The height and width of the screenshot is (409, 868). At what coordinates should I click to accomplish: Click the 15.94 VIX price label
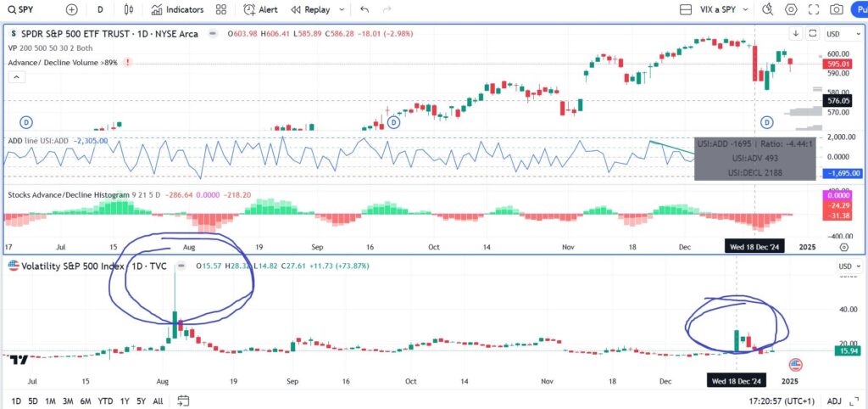coord(849,351)
